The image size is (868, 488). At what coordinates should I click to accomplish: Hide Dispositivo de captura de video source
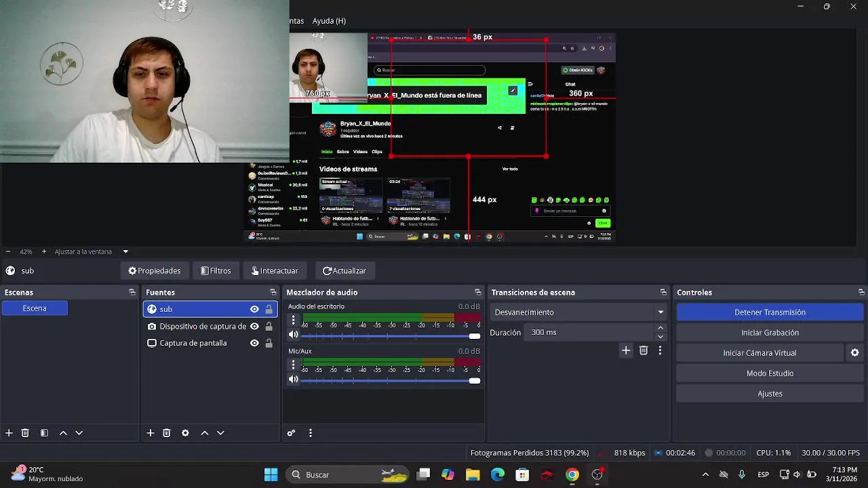tap(254, 326)
